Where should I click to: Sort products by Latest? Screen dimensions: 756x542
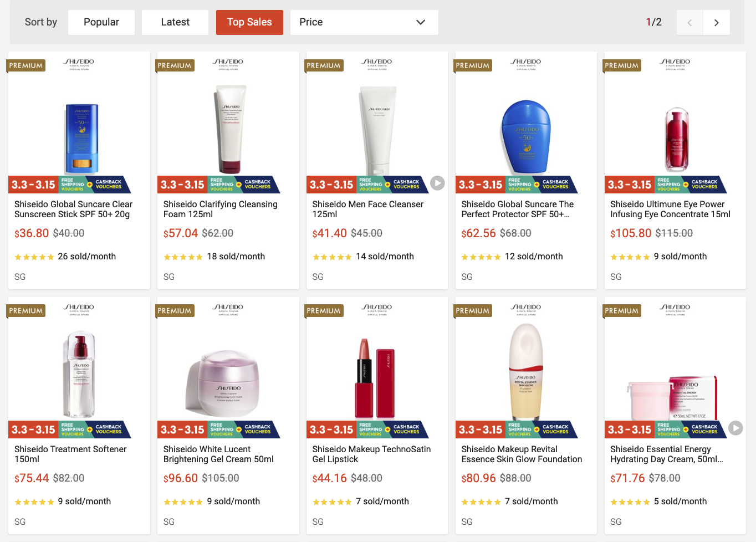click(x=175, y=22)
